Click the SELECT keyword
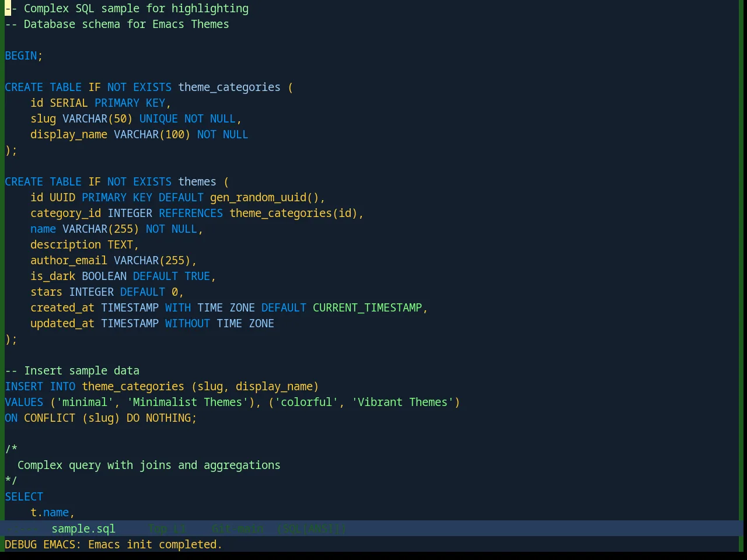 tap(24, 497)
